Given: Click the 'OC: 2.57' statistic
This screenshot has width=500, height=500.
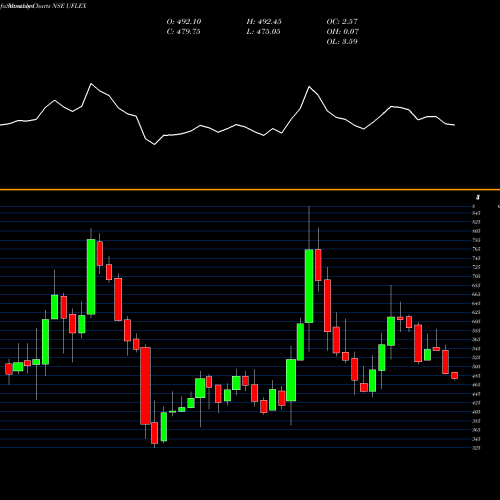Looking at the screenshot, I should click(342, 22).
